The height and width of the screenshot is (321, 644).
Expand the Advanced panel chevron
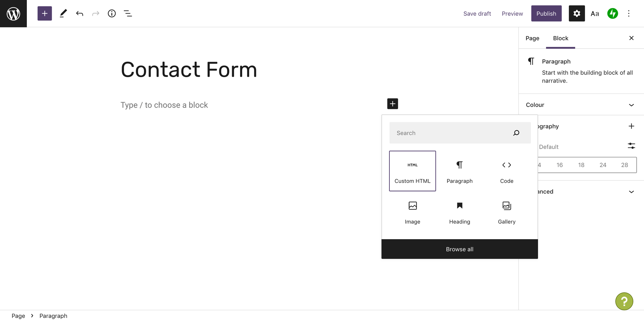[x=631, y=192]
